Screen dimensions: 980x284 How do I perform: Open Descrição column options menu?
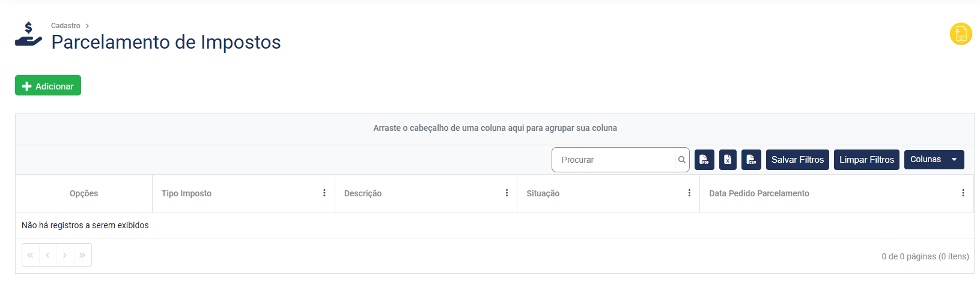click(x=507, y=193)
